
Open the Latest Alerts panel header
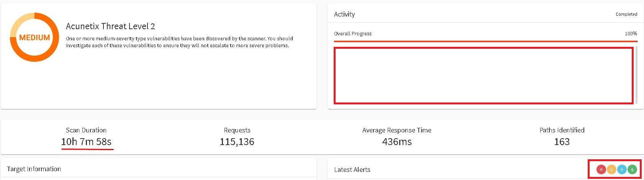(x=352, y=170)
